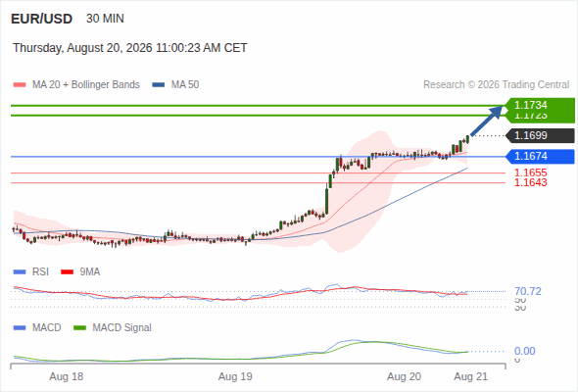
Task: Select the 1.1734 resistance price tag
Action: coord(540,105)
